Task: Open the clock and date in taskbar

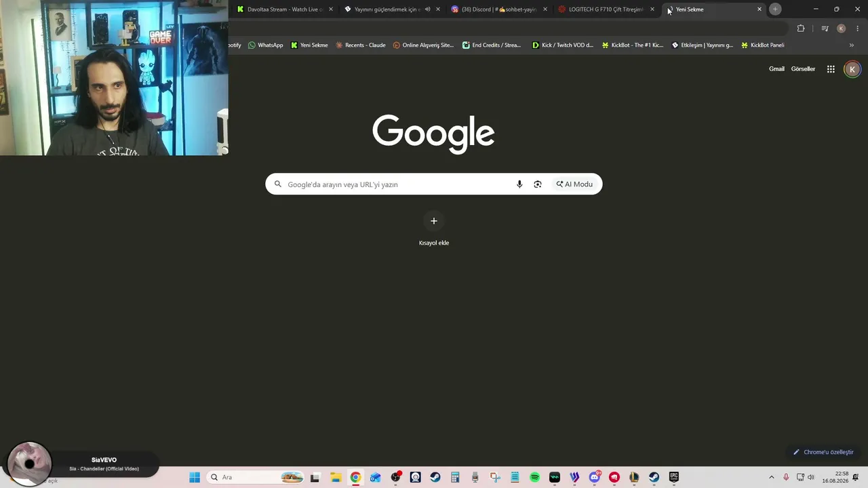Action: 835,477
